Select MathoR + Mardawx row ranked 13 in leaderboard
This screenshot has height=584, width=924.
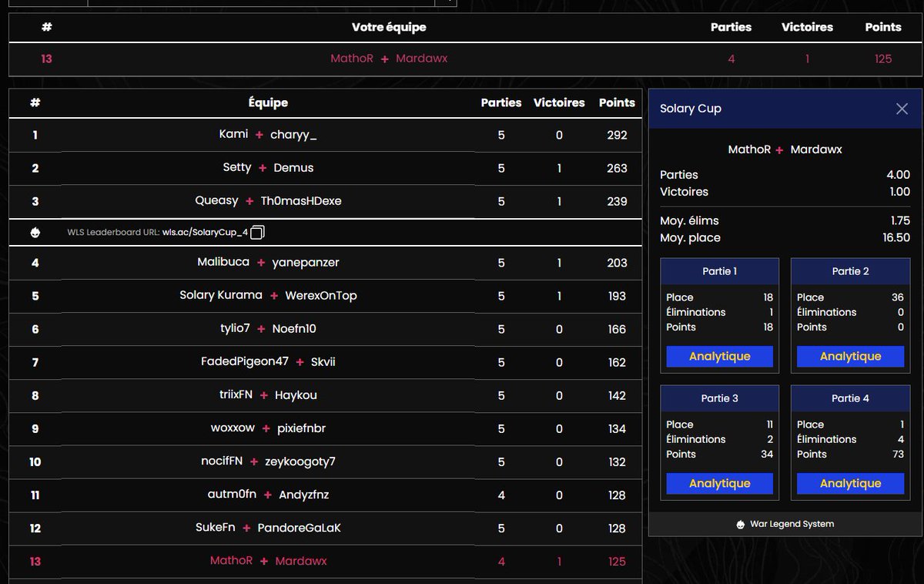tap(325, 561)
